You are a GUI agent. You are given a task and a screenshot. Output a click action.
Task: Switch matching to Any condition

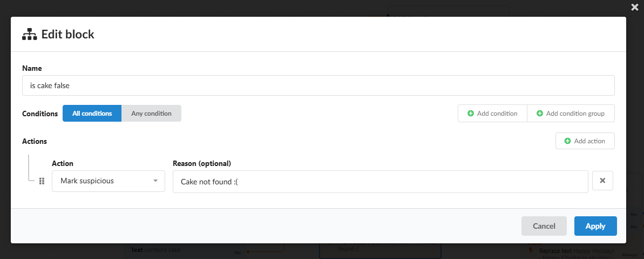(151, 114)
